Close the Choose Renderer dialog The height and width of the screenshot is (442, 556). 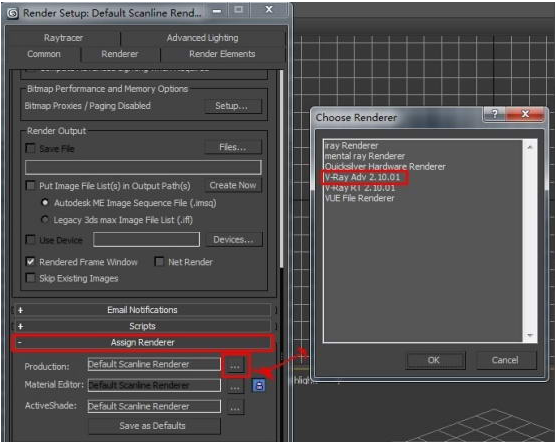point(525,114)
